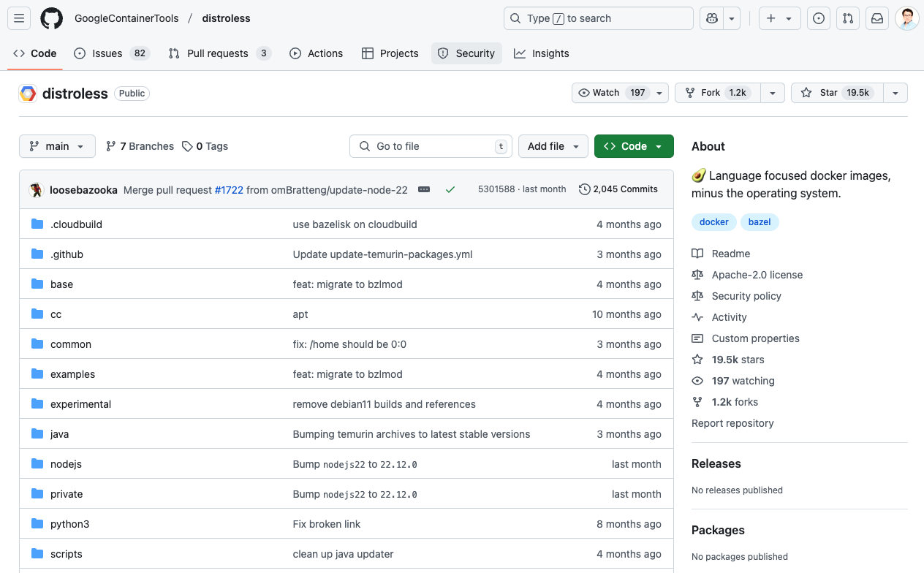Select the docker topic tag
The height and width of the screenshot is (573, 924).
(x=714, y=222)
